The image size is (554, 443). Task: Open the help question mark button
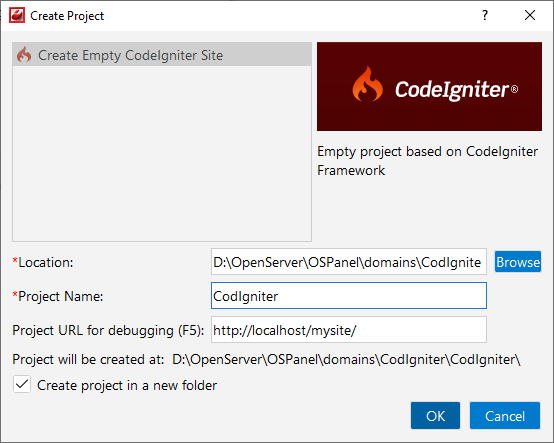(x=485, y=15)
